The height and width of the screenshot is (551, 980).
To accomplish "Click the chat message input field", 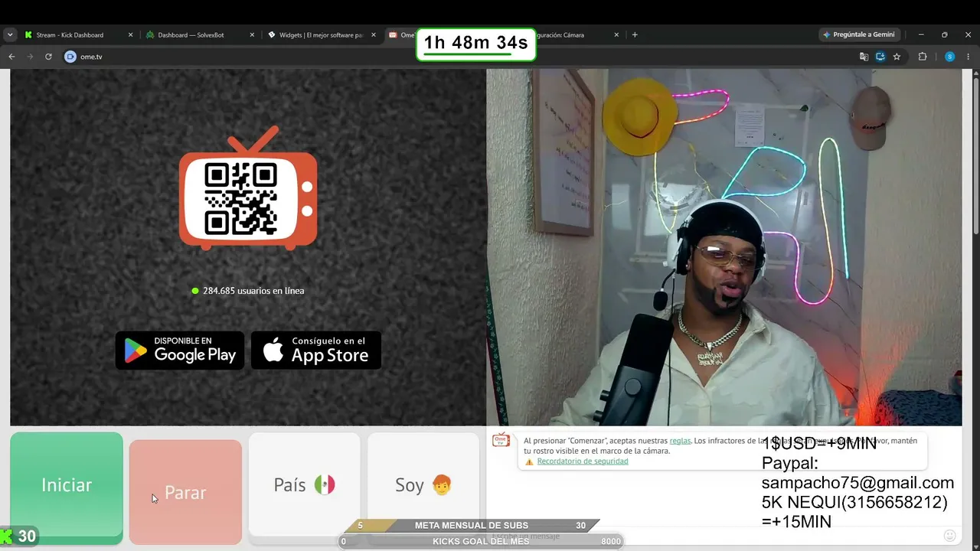I will [x=712, y=536].
